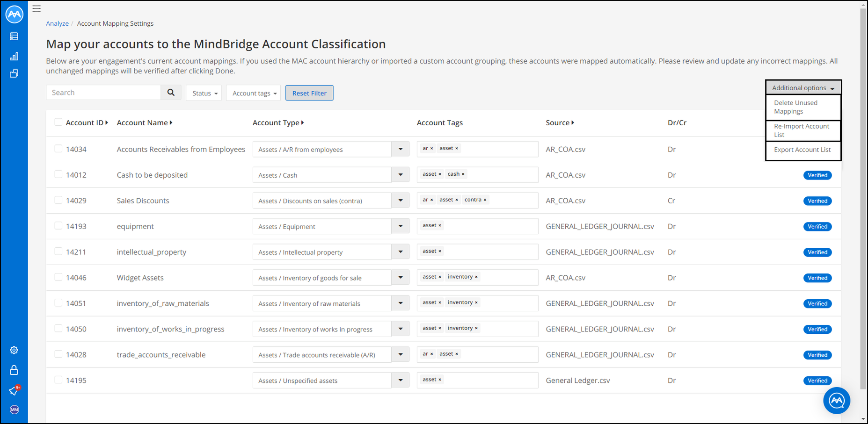Open the settings gear in sidebar

[14, 350]
